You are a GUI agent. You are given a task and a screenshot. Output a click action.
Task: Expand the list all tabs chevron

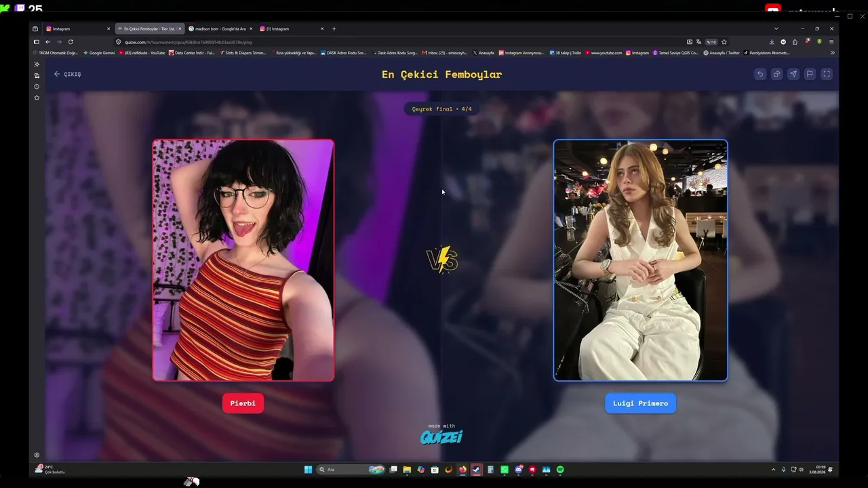coord(776,28)
